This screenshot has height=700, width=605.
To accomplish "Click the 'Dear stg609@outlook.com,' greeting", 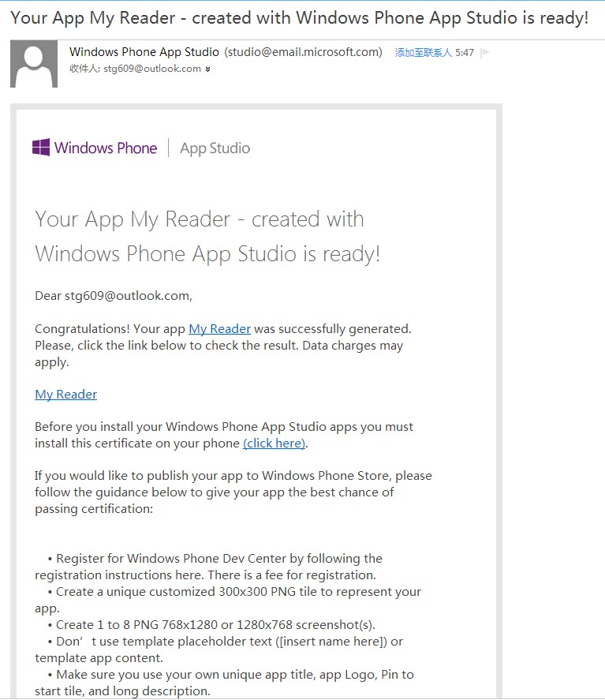I will coord(114,296).
